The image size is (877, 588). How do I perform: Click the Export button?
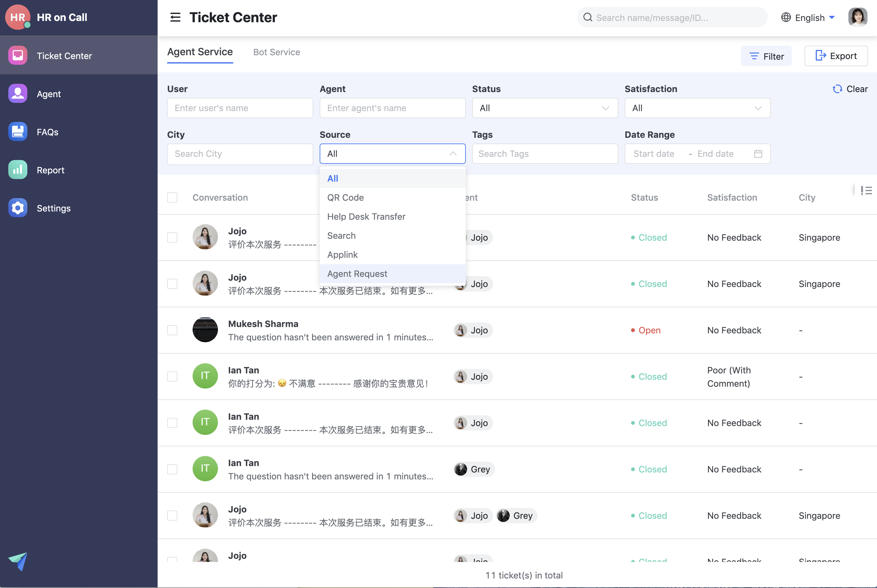836,56
